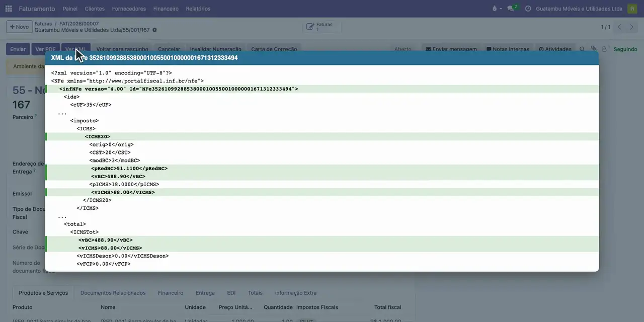Click Notas internas in chatter
Screen dimensions: 644x322
coord(508,49)
